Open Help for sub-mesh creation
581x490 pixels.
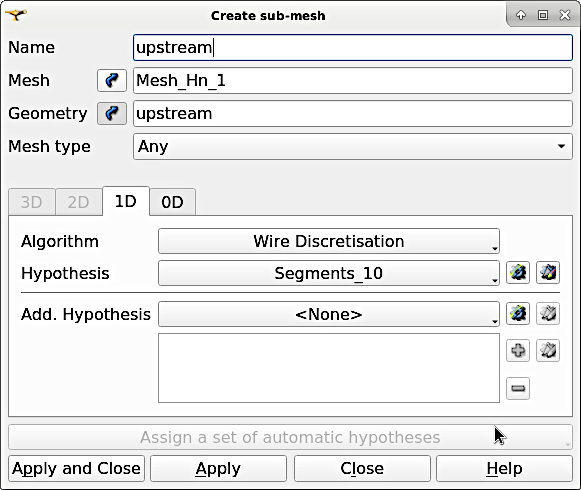(x=504, y=469)
